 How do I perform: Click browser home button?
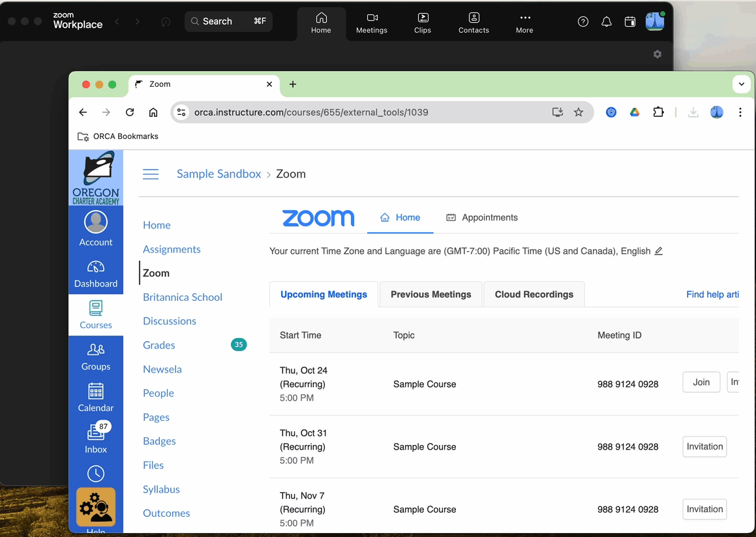tap(153, 112)
